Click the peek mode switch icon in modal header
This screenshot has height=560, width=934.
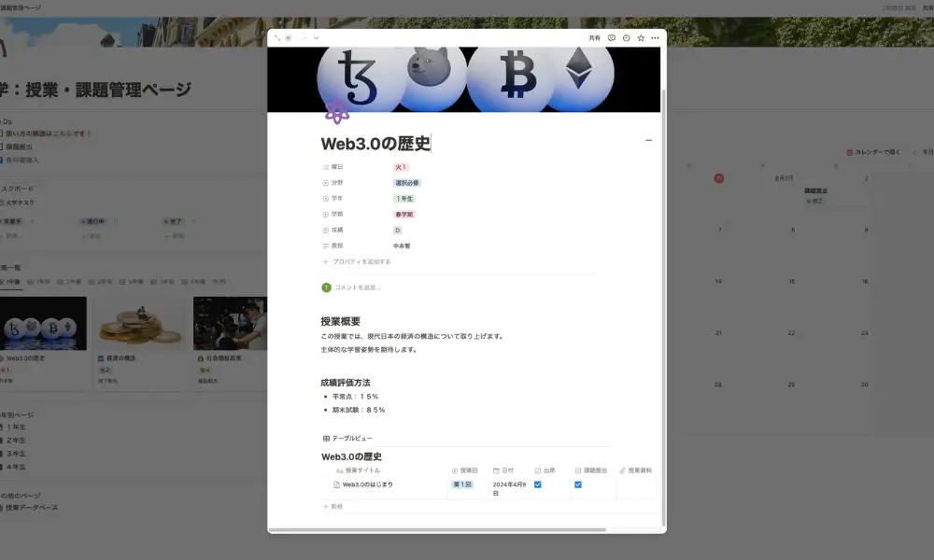289,38
